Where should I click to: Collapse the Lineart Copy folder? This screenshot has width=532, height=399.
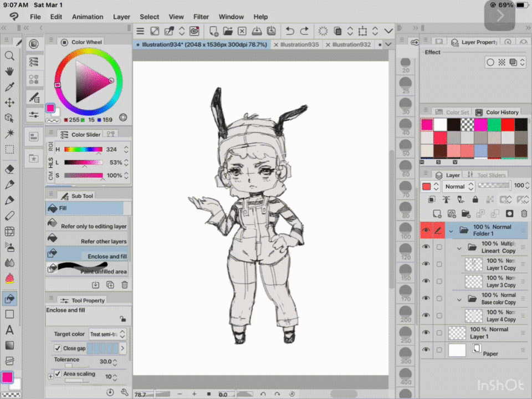pos(459,248)
